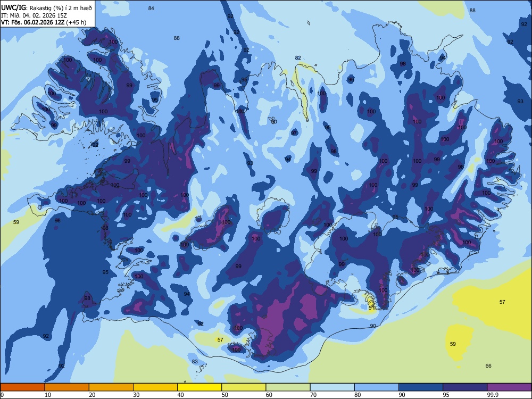The height and width of the screenshot is (399, 532).
Task: Click the legend scale label '60'
Action: tap(269, 395)
